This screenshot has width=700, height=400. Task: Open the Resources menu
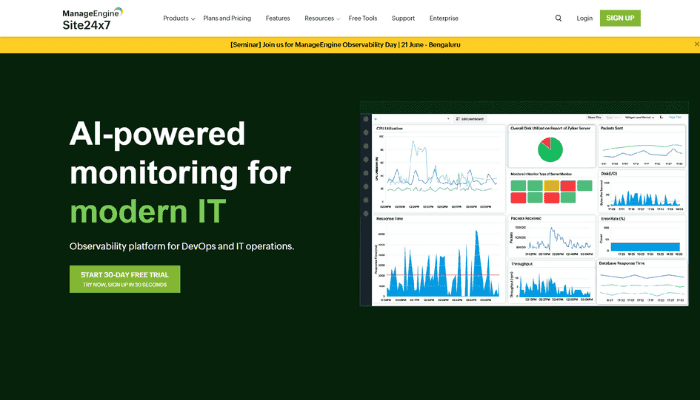coord(319,18)
